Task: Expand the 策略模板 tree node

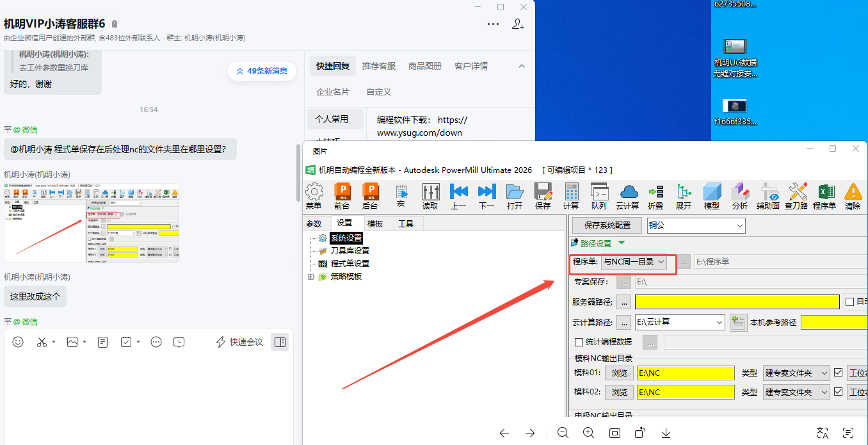Action: 311,277
